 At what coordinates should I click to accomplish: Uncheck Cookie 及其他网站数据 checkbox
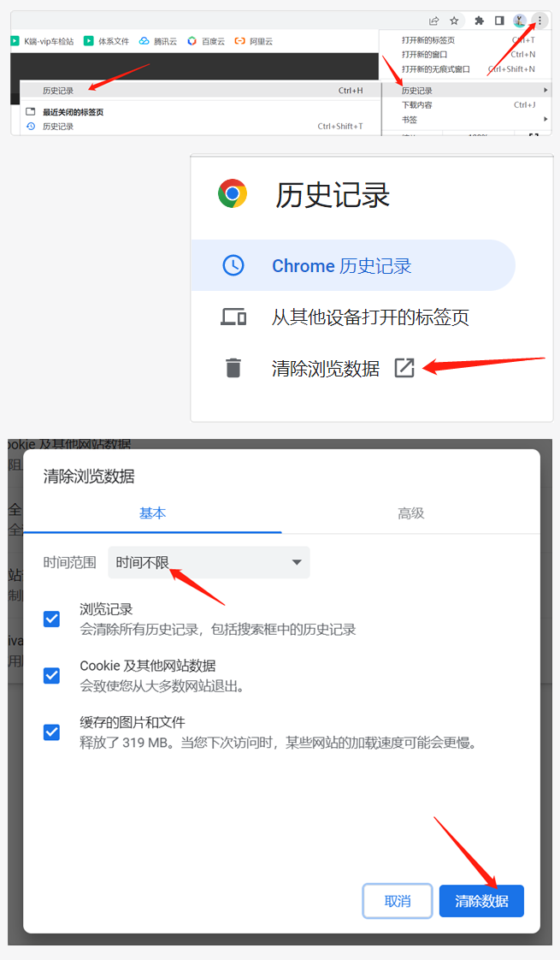pyautogui.click(x=52, y=675)
